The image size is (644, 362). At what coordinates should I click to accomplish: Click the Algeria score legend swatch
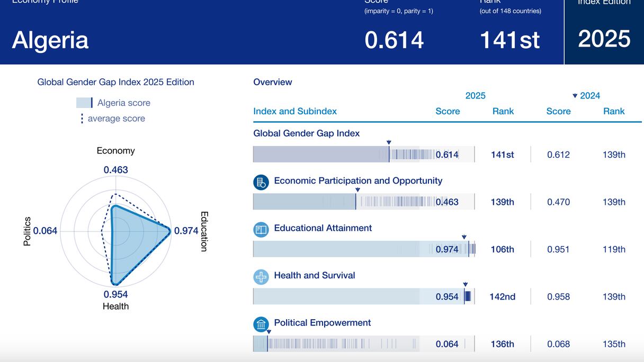point(85,103)
